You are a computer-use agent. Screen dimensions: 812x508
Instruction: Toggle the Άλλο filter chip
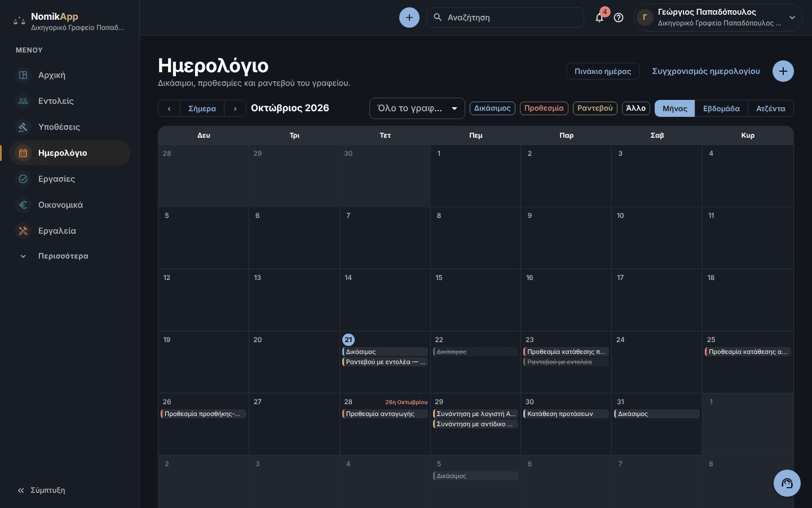636,108
